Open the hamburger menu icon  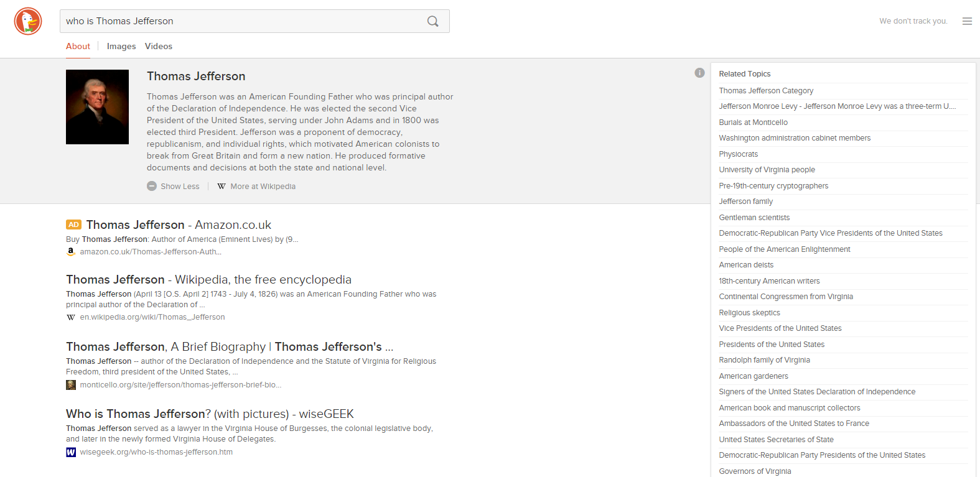click(x=967, y=21)
